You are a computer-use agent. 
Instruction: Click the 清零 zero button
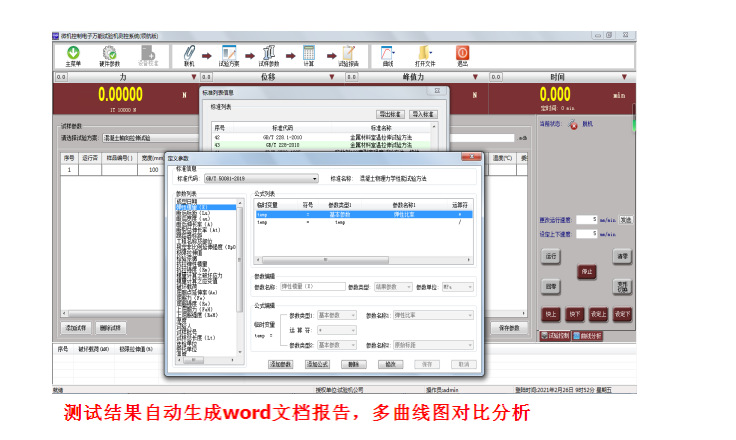(x=622, y=256)
